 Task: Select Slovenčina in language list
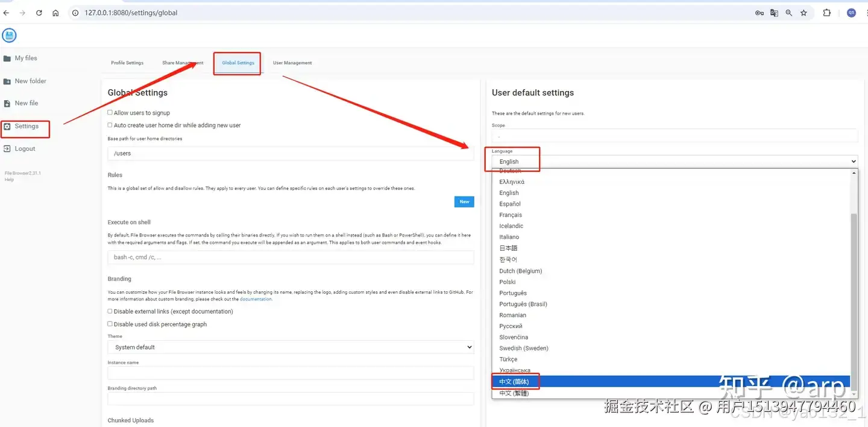671,337
